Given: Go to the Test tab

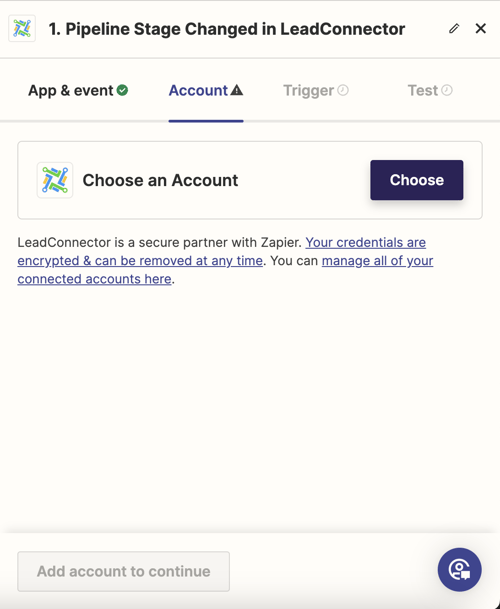Looking at the screenshot, I should coord(430,90).
